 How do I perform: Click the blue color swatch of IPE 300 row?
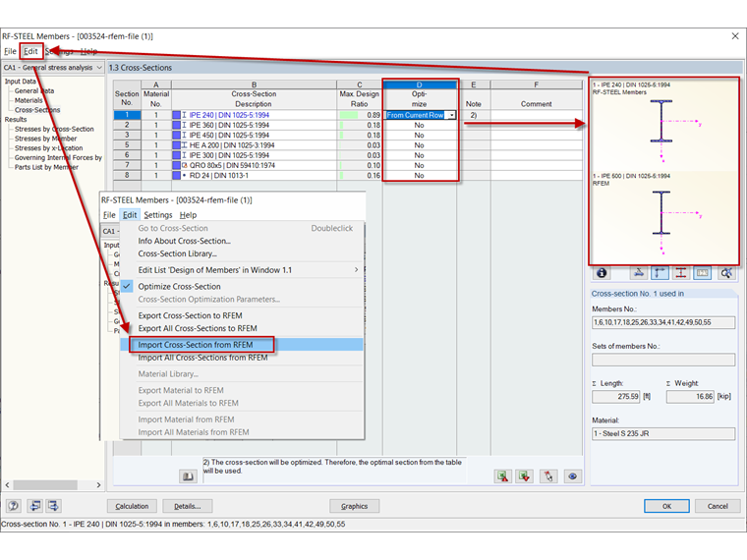176,155
